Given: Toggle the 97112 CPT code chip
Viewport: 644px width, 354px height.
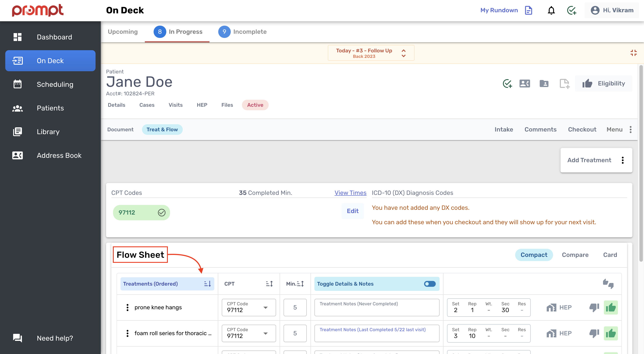Looking at the screenshot, I should tap(141, 212).
